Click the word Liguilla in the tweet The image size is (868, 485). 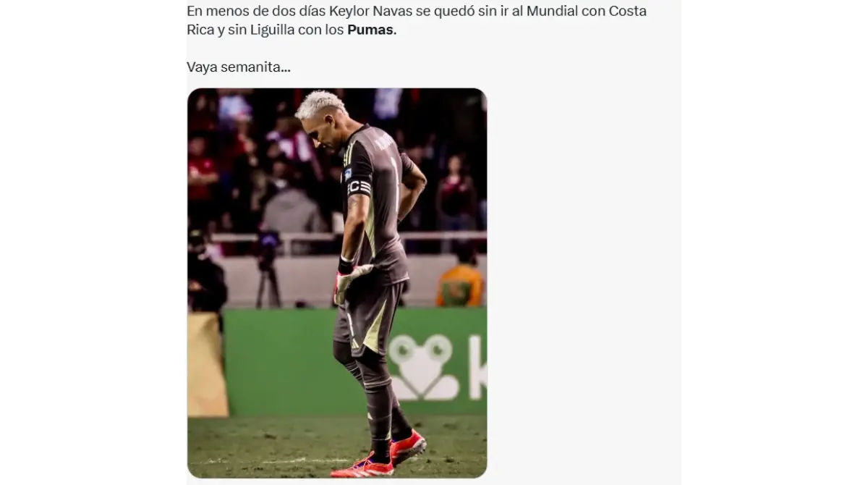[267, 30]
